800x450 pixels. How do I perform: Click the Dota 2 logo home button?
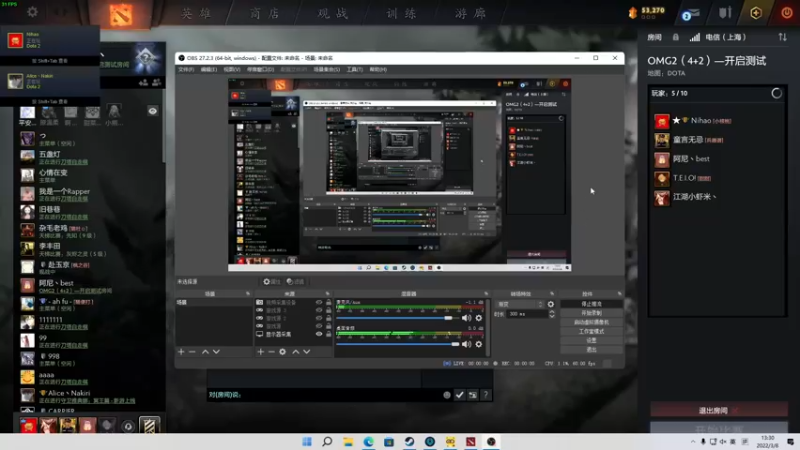coord(120,14)
